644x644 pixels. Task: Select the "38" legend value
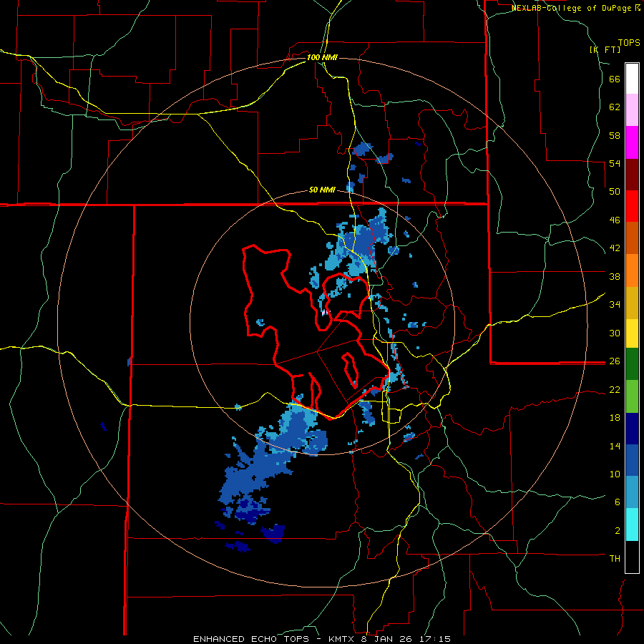615,276
